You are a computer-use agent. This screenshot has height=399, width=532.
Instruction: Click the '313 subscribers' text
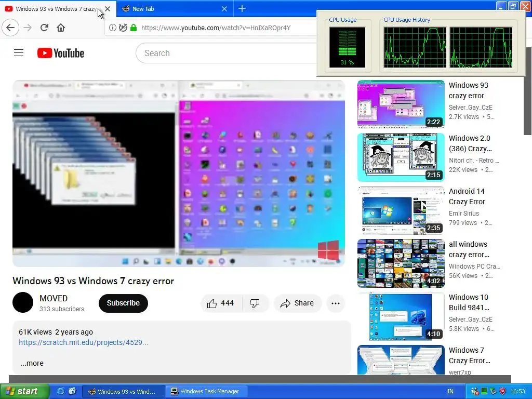[x=62, y=309]
